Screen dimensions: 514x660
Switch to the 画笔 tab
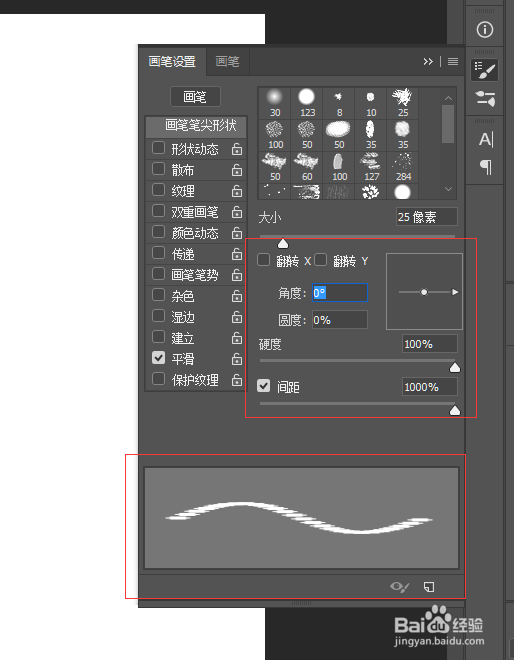[x=228, y=62]
